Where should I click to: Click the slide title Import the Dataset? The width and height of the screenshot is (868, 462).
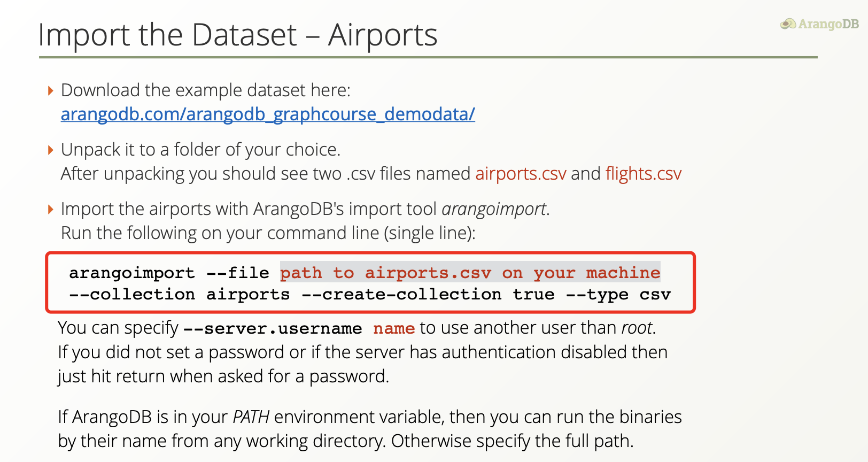237,35
